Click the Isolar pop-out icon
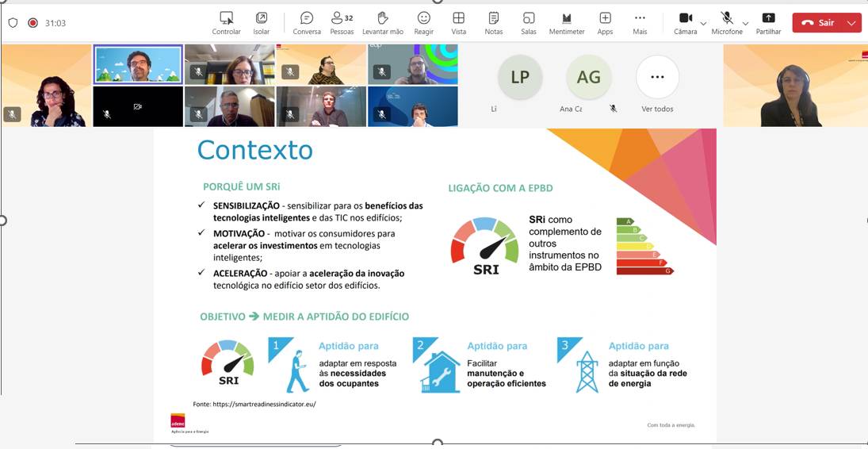 [x=262, y=23]
